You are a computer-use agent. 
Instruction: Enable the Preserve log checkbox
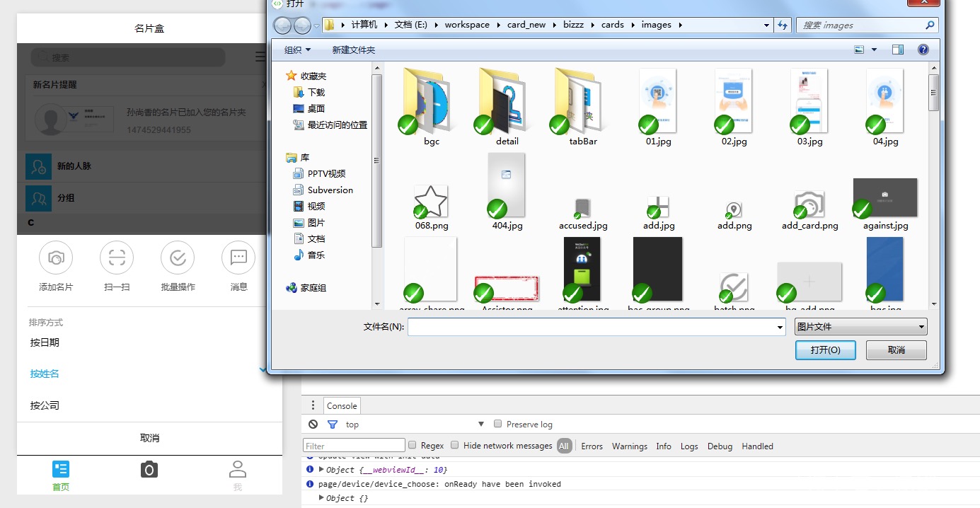[x=498, y=425]
